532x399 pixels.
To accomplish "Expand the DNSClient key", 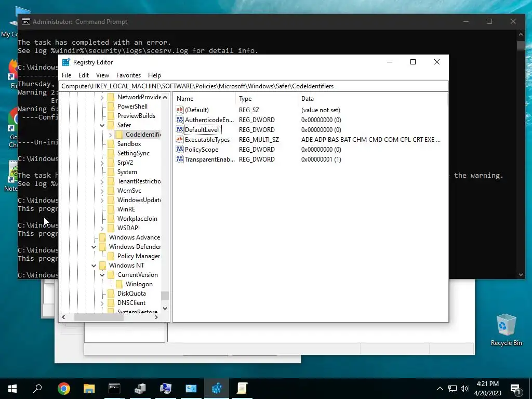I will coord(102,303).
